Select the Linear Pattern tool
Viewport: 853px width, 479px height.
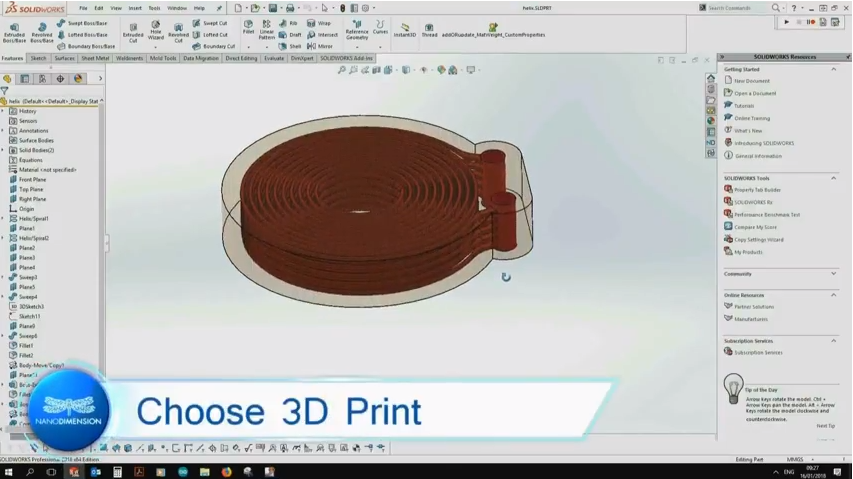point(267,30)
